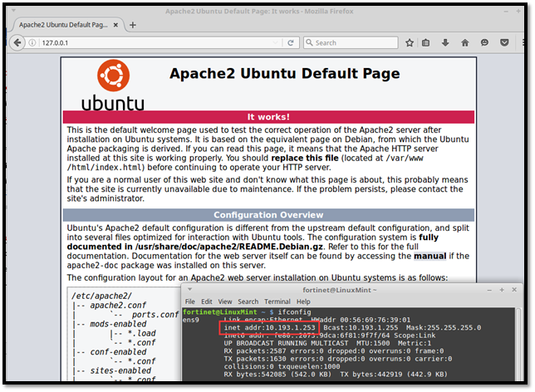
Task: Click 'Bcast:10.193.1.255' in terminal output
Action: pos(361,328)
